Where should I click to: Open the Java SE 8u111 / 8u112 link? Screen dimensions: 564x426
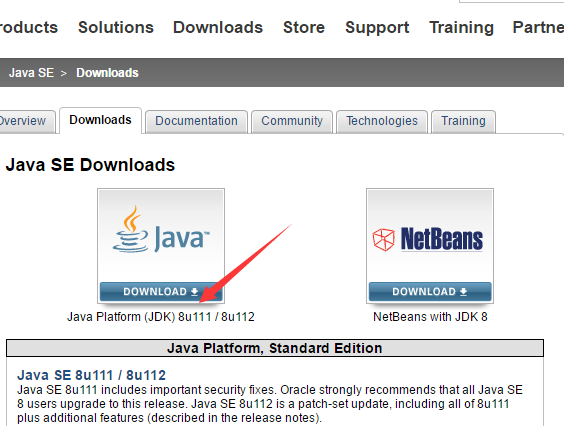coord(91,375)
